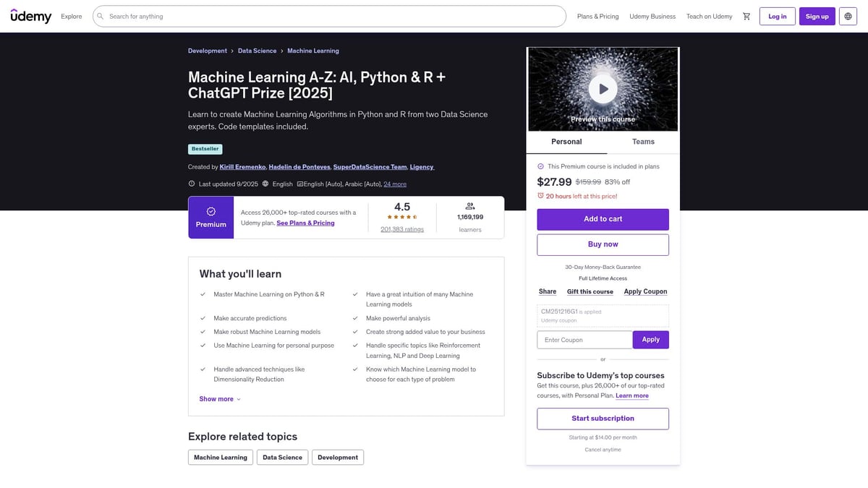
Task: Play the course preview video
Action: (x=603, y=89)
